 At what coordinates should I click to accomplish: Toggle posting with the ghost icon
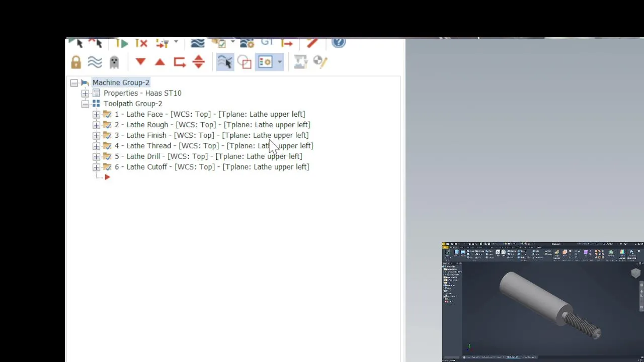[114, 62]
